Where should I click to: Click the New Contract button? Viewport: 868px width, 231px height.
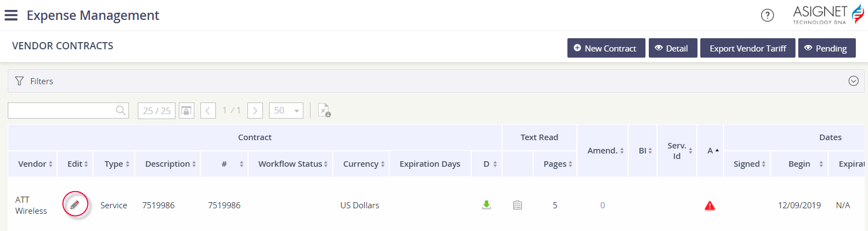[x=606, y=48]
